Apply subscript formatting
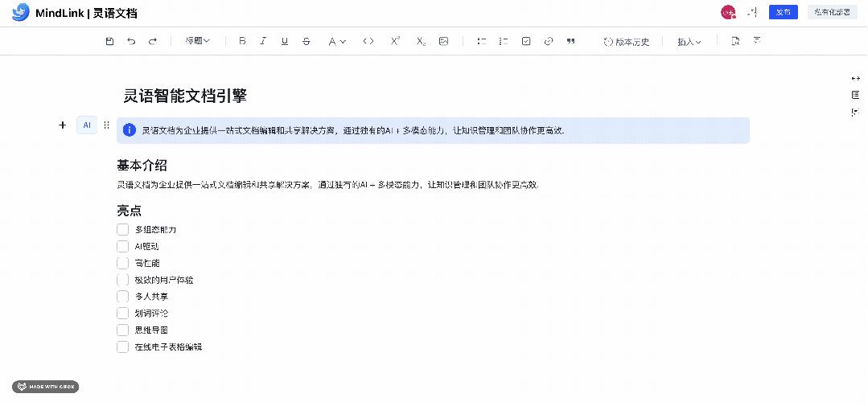Screen dimensions: 868x406 point(422,42)
